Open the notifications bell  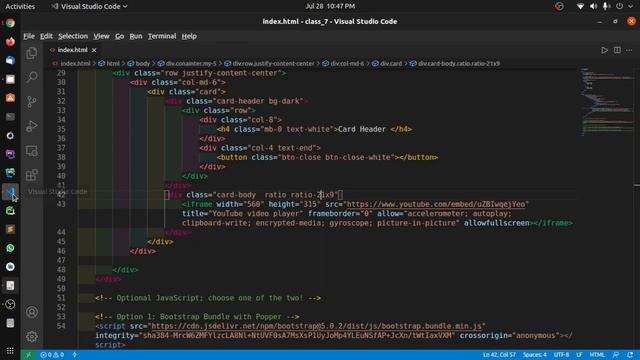tap(630, 355)
